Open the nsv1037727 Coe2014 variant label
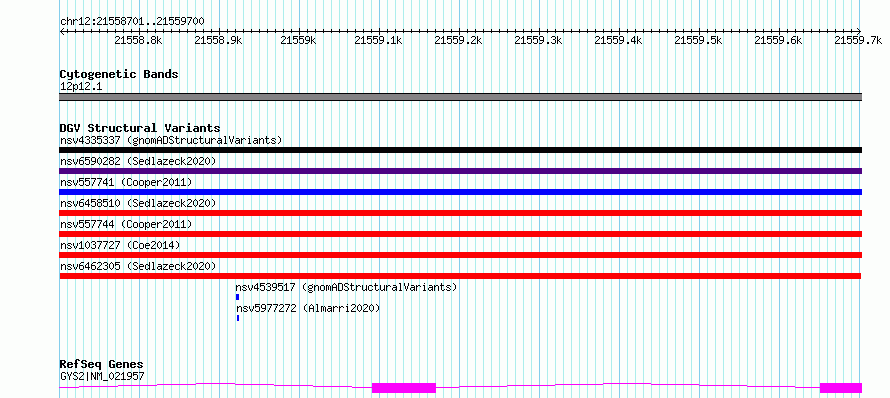This screenshot has height=398, width=890. (120, 245)
